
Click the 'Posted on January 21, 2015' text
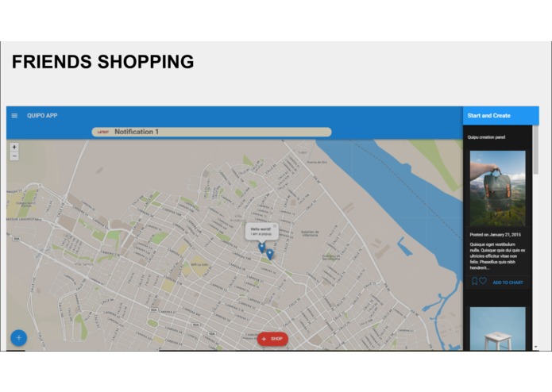pos(495,235)
